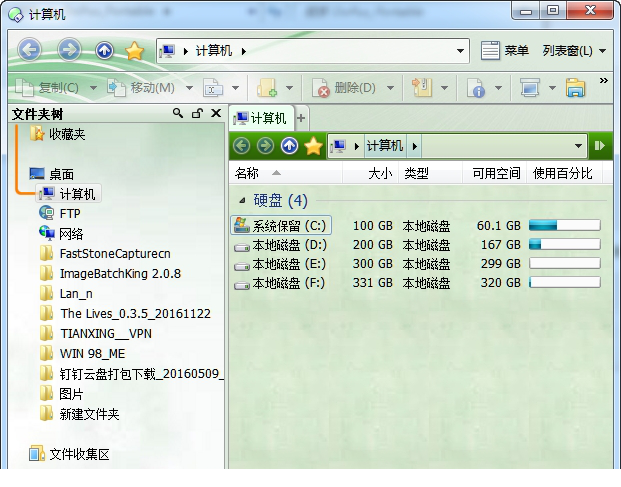Open the 删除(D) dropdown arrow
621x487 pixels.
(391, 88)
